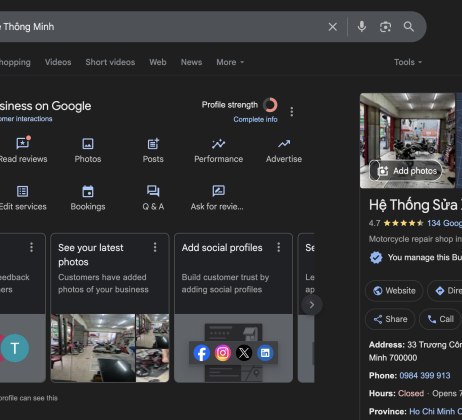462x420 pixels.
Task: Click the Share button
Action: point(390,319)
